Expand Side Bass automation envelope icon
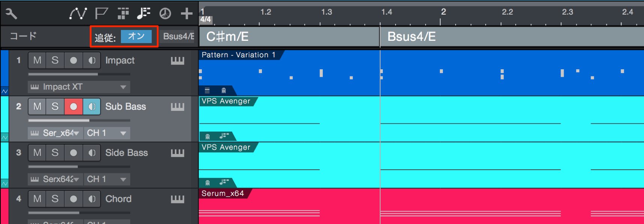 click(5, 183)
